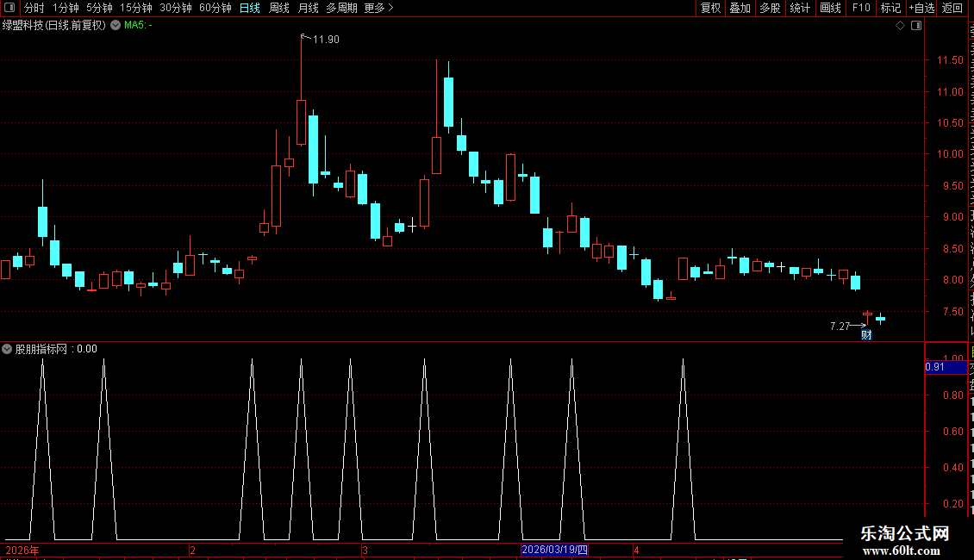Image resolution: width=974 pixels, height=560 pixels.
Task: Expand the 股朋指标网 indicator dropdown
Action: 7,349
